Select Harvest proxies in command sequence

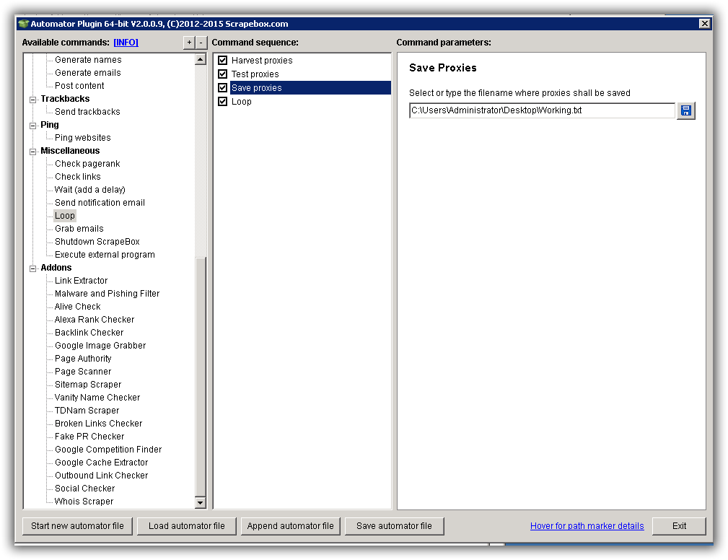[x=262, y=61]
